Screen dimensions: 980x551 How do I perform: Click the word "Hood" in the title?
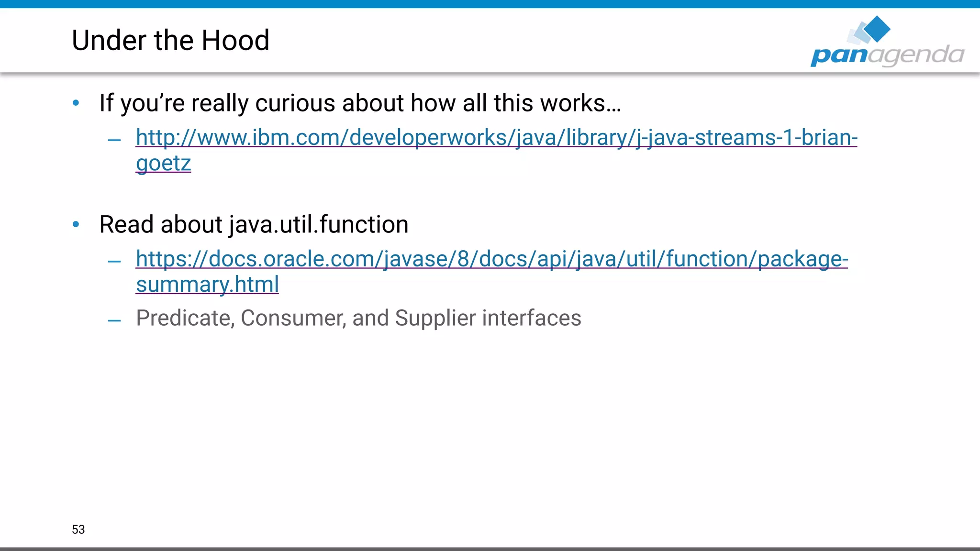pyautogui.click(x=235, y=40)
